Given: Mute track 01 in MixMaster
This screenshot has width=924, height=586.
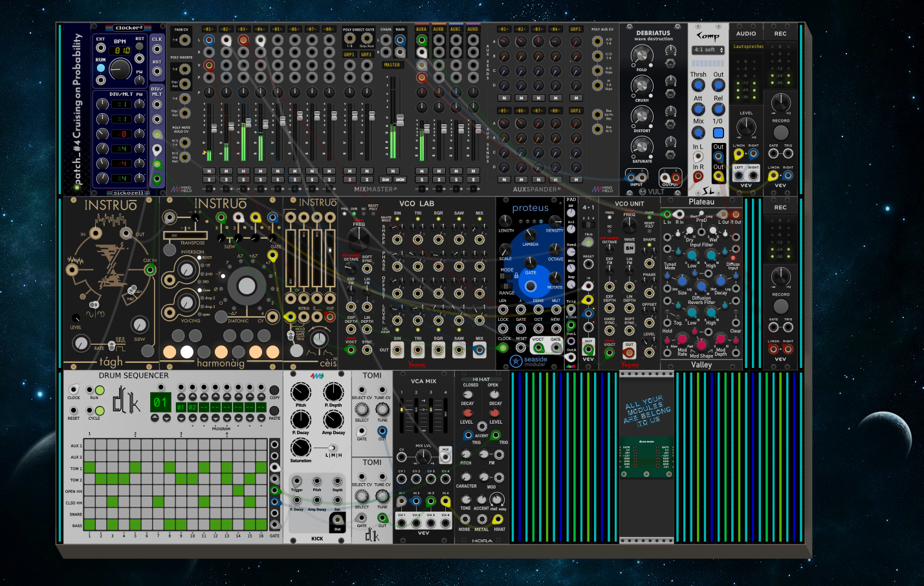Looking at the screenshot, I should (208, 171).
